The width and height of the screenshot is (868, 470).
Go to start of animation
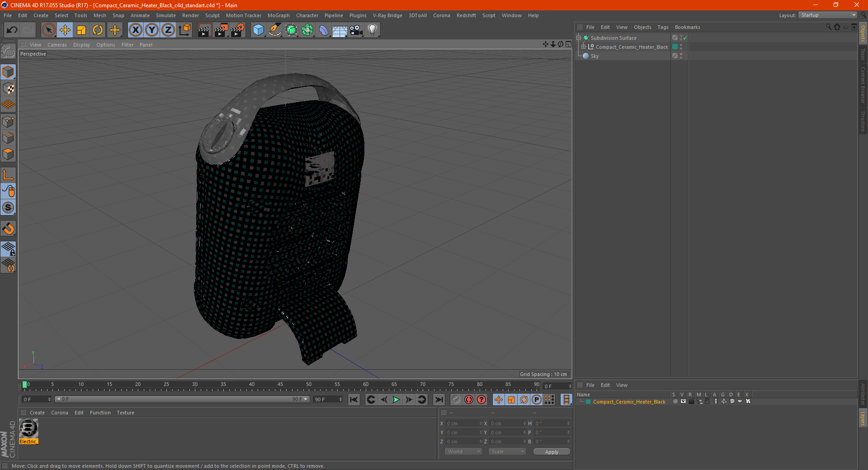tap(354, 399)
